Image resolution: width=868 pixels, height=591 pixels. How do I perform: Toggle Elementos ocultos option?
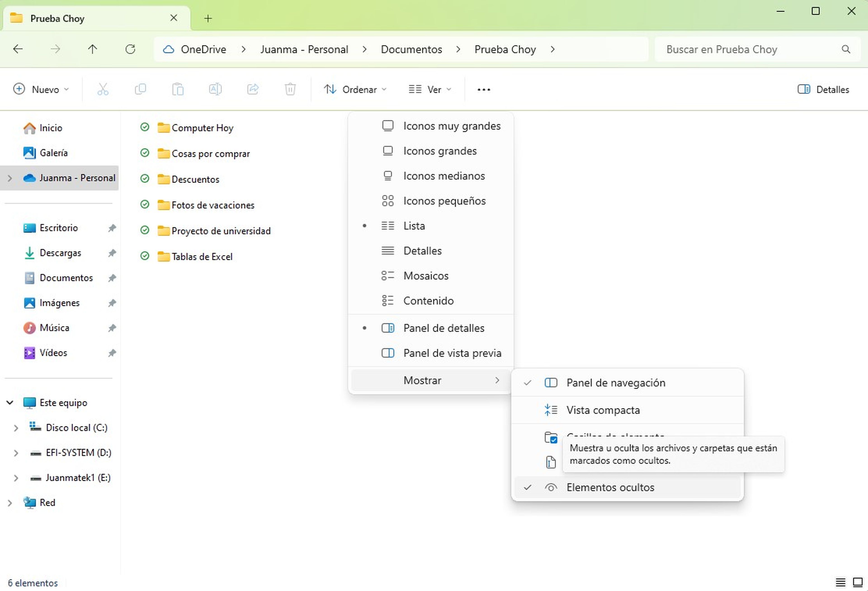click(627, 487)
